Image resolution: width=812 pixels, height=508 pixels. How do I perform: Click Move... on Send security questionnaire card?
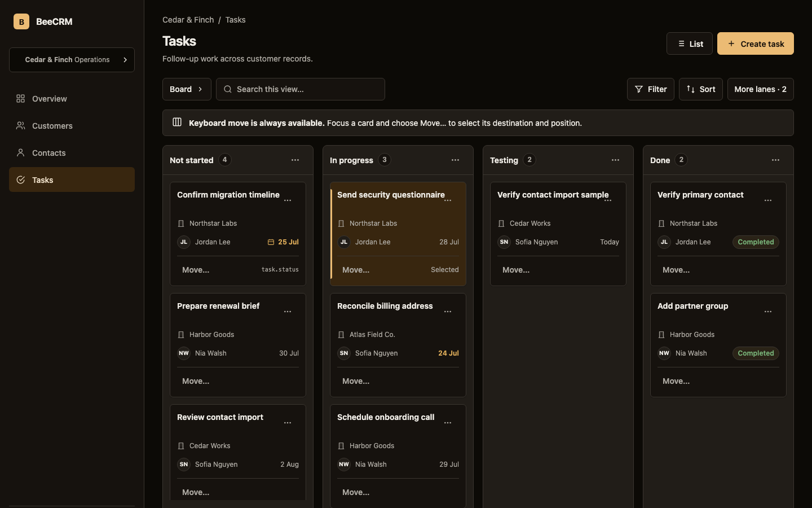356,270
